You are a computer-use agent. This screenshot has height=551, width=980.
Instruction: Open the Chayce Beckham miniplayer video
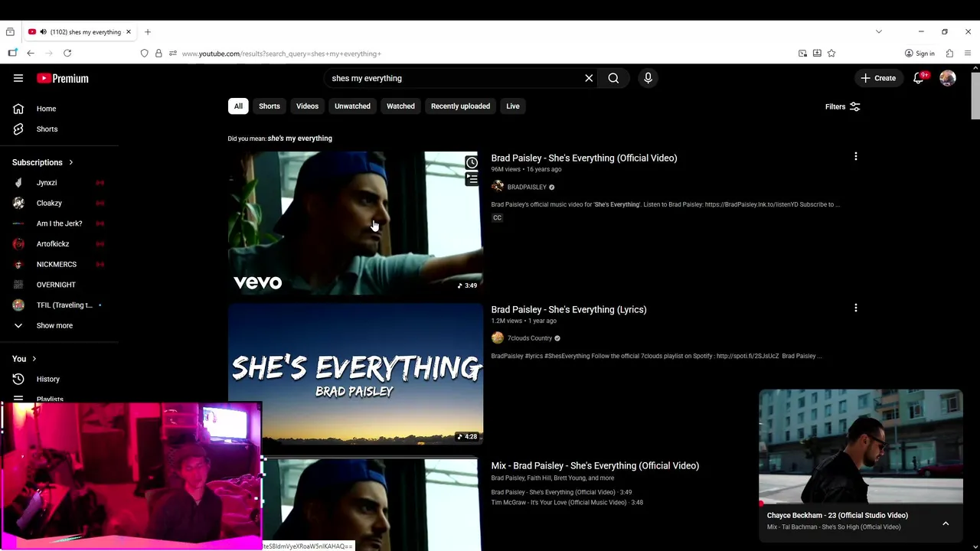tap(861, 447)
